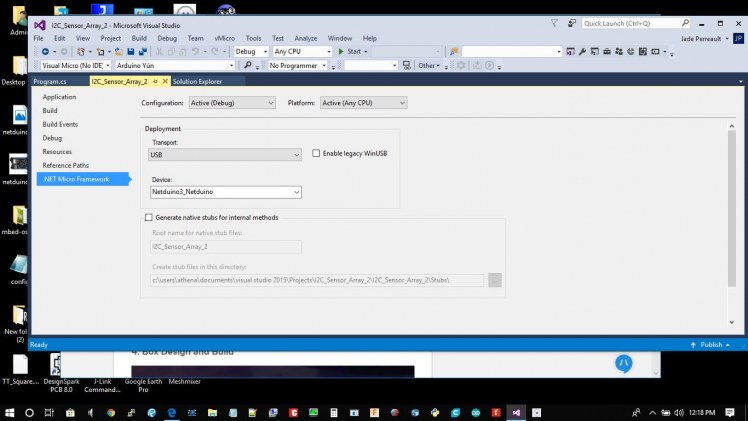This screenshot has width=748, height=421.
Task: Click the pin icon on I2C_Sensor_Array_2 tab
Action: click(155, 82)
